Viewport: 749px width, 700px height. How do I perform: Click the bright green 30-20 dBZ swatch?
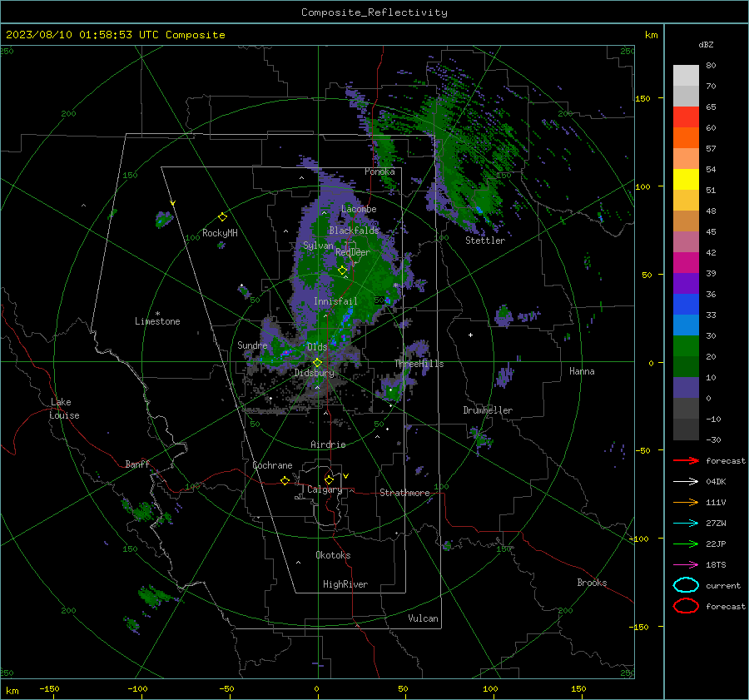[x=686, y=346]
